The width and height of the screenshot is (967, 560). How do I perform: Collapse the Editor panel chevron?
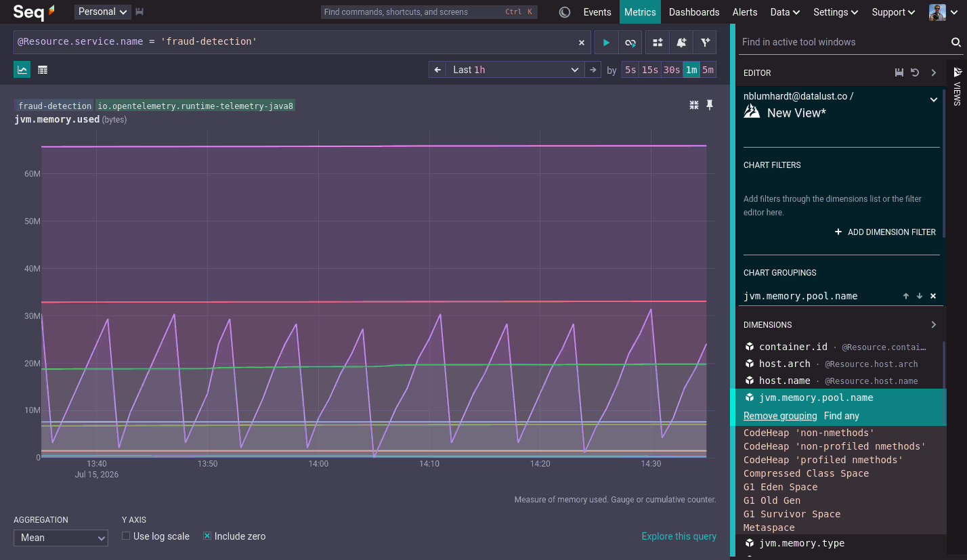(x=933, y=72)
